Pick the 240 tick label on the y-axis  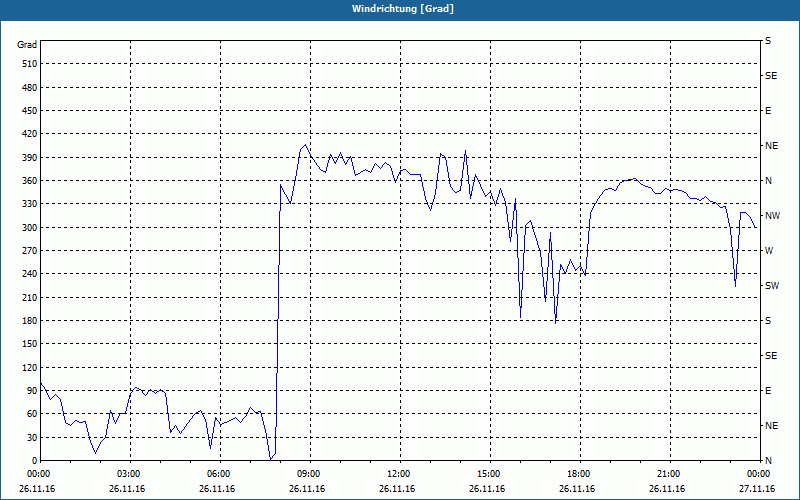click(x=30, y=274)
